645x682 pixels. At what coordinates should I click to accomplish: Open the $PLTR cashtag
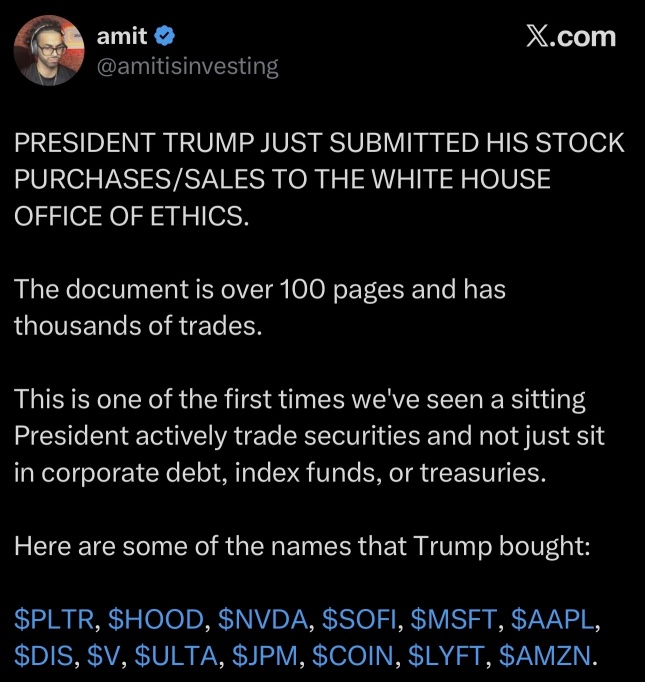(54, 619)
